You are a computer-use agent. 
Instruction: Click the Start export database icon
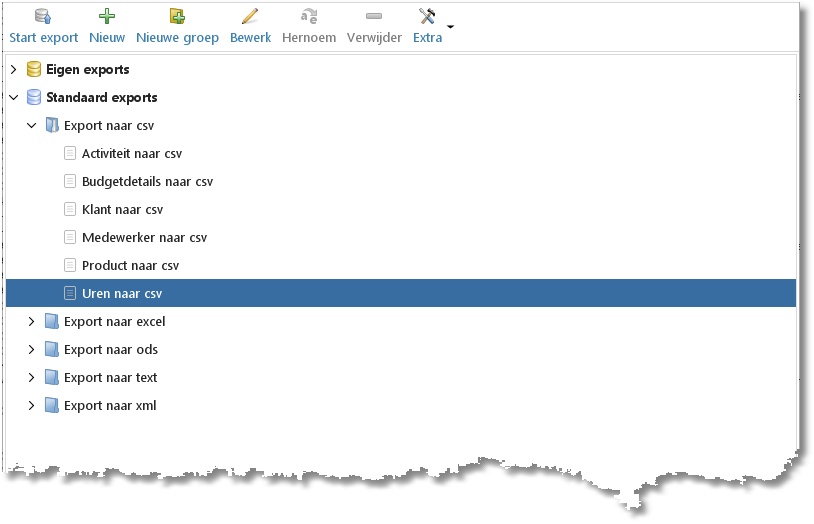point(43,16)
